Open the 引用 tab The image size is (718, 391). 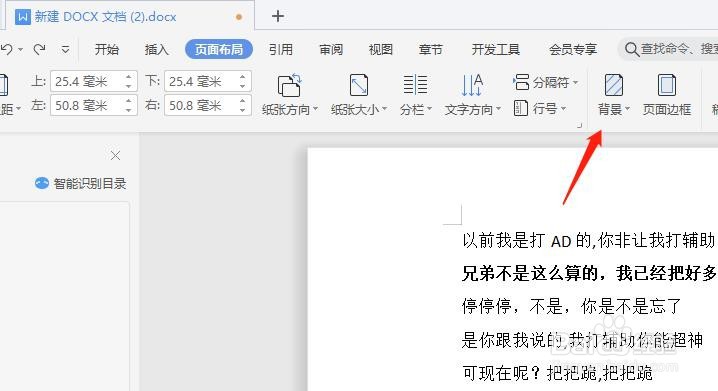pyautogui.click(x=281, y=49)
